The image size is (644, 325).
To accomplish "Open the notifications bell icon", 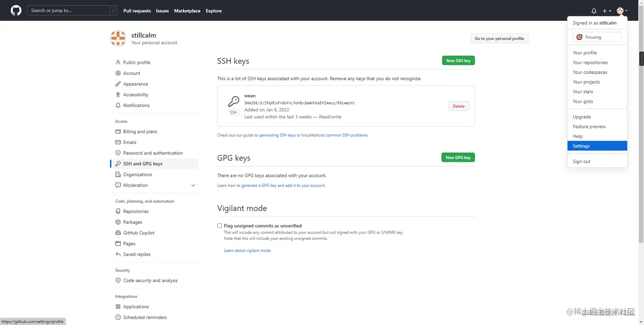I will click(x=594, y=11).
